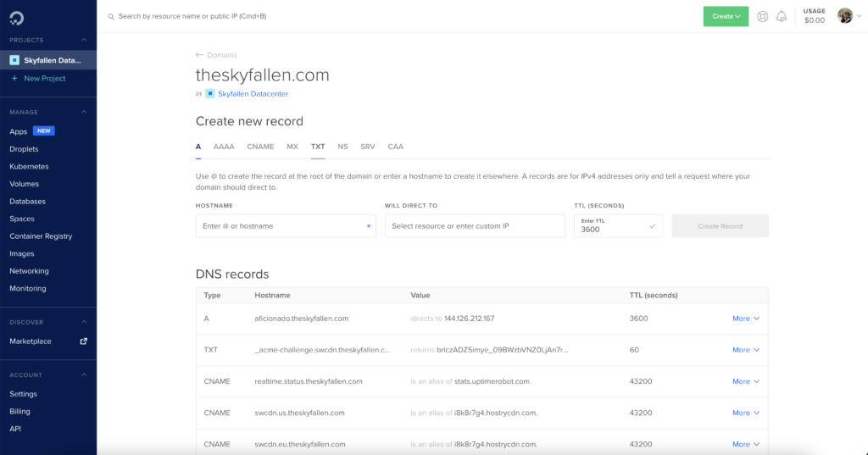Screen dimensions: 868x455
Task: Open More menu for realtime.status CNAME record
Action: tap(746, 381)
